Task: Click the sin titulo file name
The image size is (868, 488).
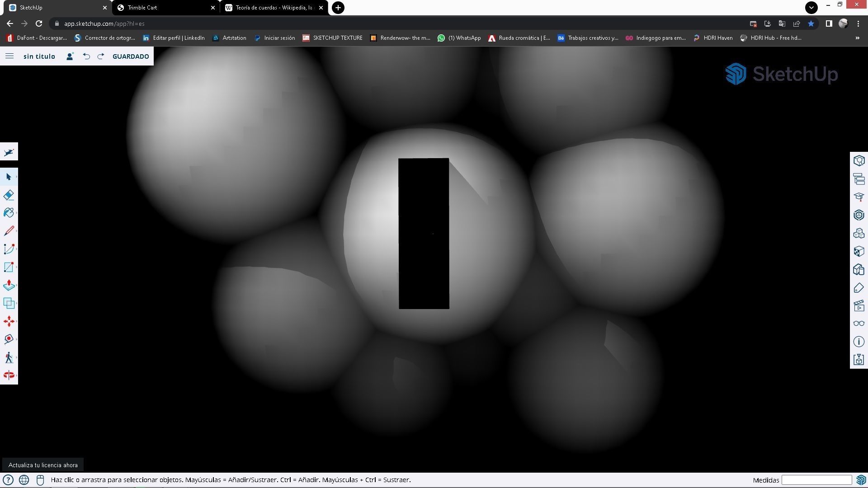Action: pyautogui.click(x=39, y=56)
